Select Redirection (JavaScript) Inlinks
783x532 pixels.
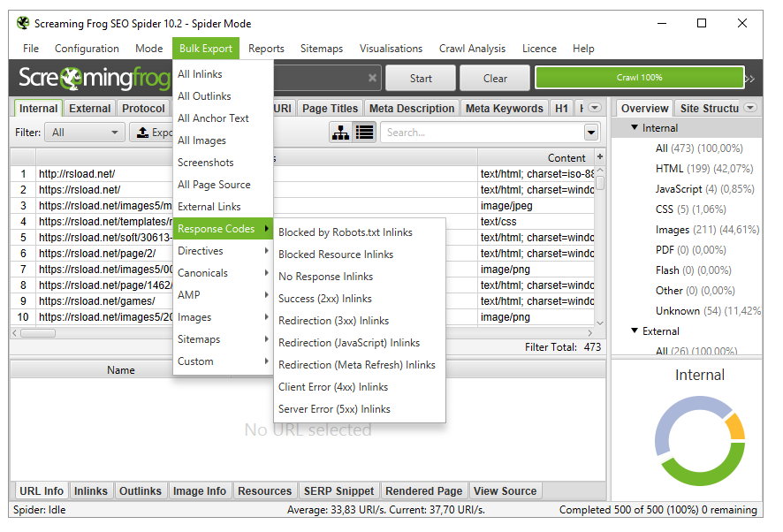[x=360, y=343]
